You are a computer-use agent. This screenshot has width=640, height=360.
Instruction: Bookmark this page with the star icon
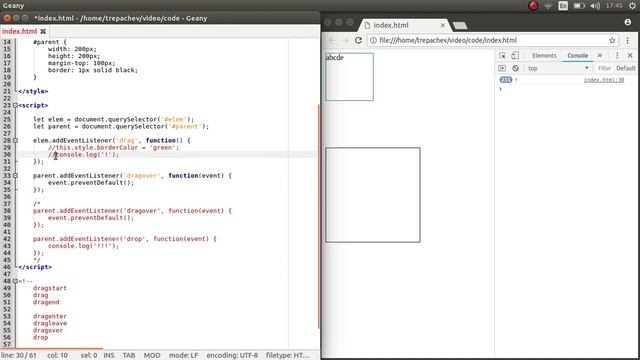pos(612,40)
